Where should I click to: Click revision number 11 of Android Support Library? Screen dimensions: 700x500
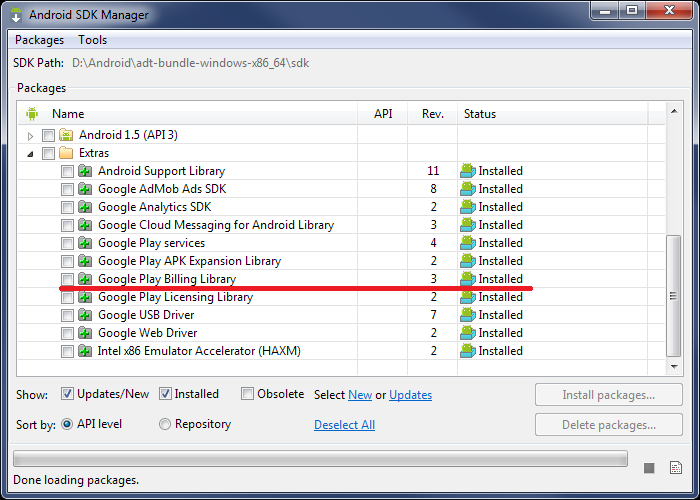pos(433,171)
